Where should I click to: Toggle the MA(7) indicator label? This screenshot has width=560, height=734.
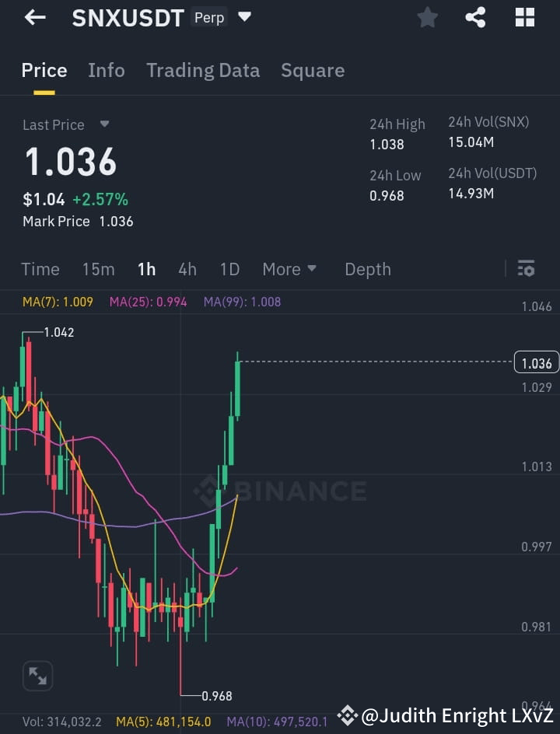(57, 302)
